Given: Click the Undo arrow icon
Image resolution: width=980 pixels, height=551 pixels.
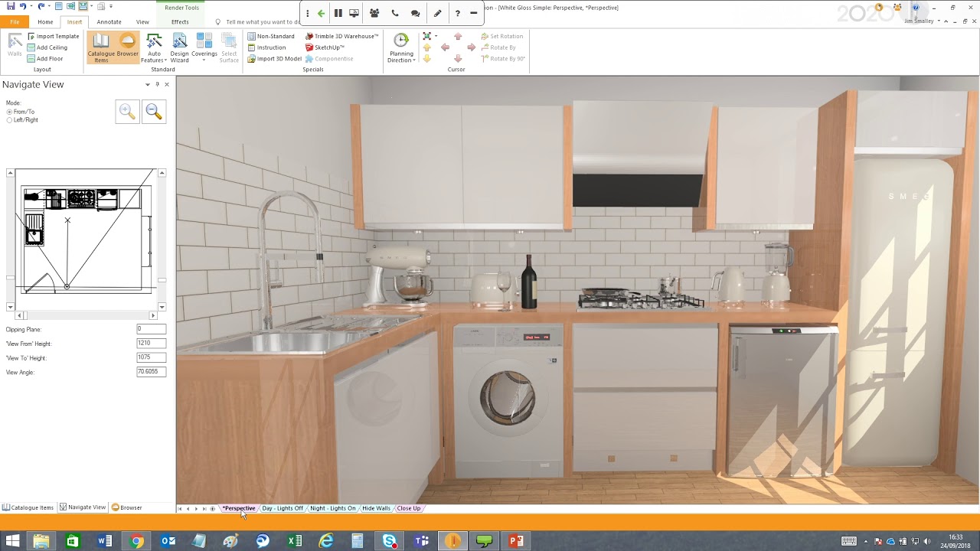Looking at the screenshot, I should pos(23,7).
